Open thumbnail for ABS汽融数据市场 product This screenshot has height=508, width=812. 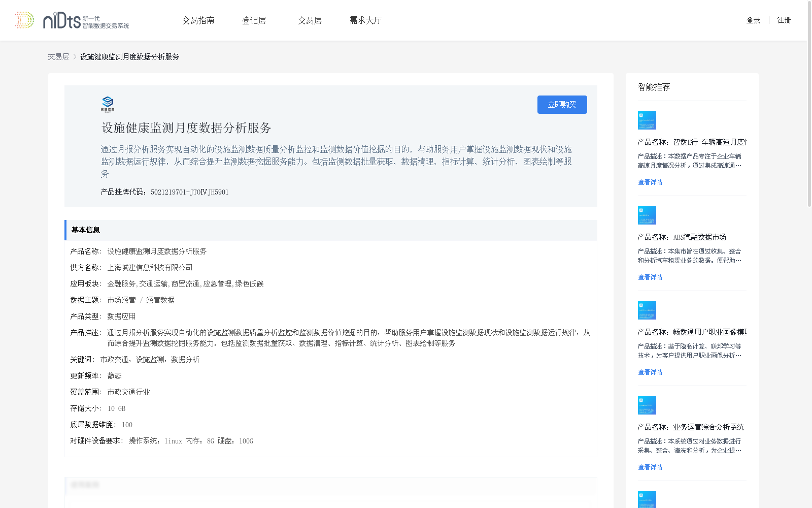(x=647, y=215)
